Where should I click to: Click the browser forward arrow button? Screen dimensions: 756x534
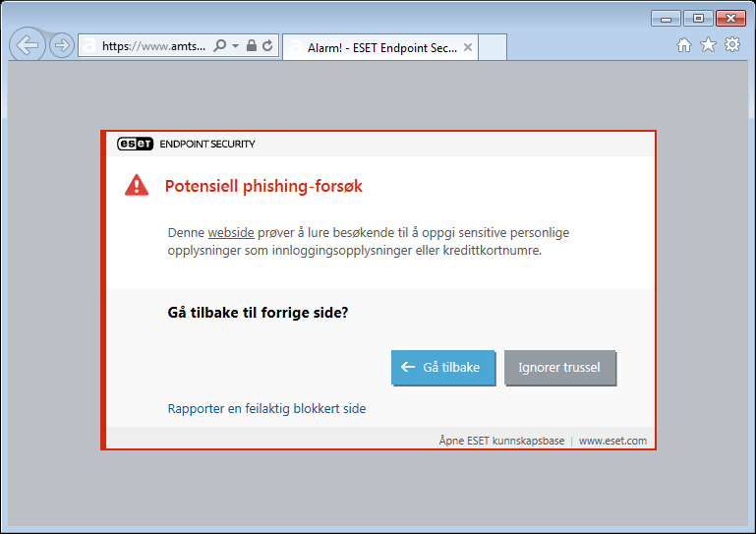coord(62,45)
